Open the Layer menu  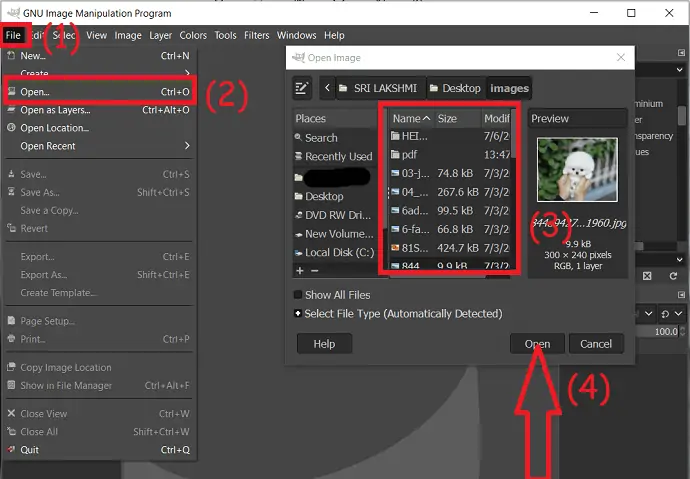(161, 35)
